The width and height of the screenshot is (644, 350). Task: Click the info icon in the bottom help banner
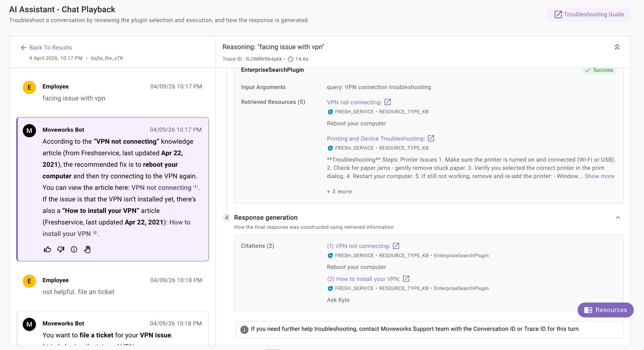[244, 329]
